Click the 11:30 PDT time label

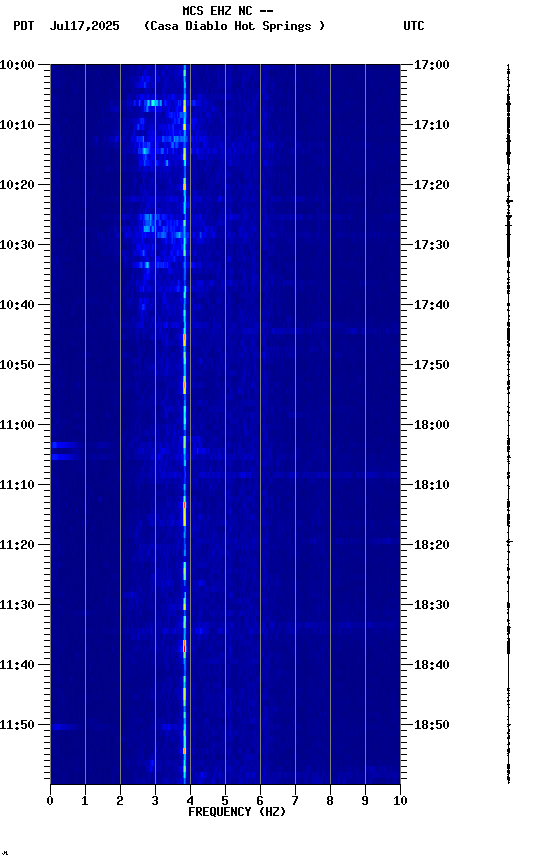(17, 605)
